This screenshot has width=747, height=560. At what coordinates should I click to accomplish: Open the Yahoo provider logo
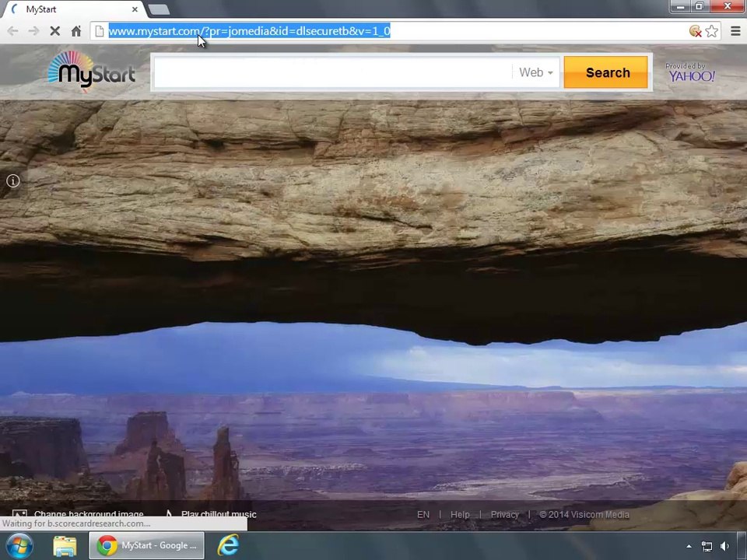(691, 72)
